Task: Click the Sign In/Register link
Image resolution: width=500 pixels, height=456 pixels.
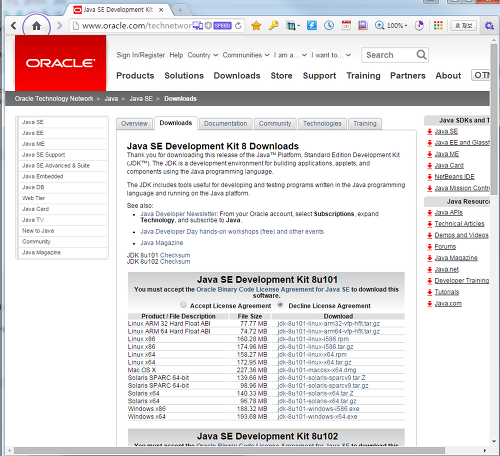Action: 140,55
